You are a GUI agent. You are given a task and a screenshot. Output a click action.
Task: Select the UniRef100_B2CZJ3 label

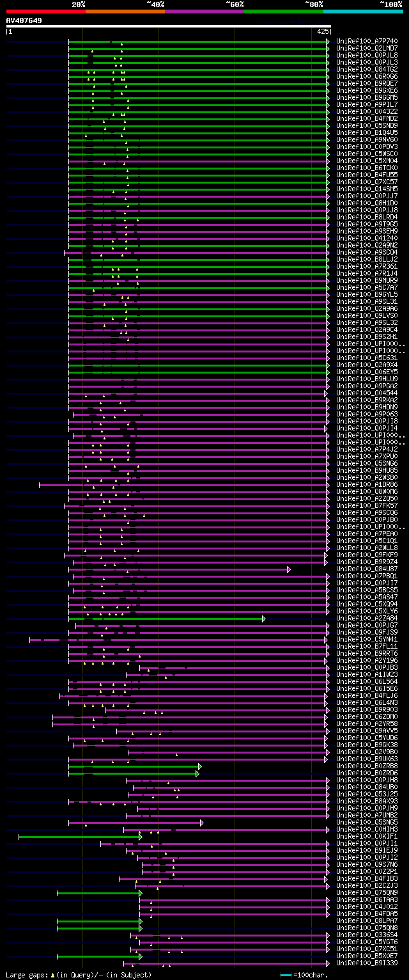367,886
